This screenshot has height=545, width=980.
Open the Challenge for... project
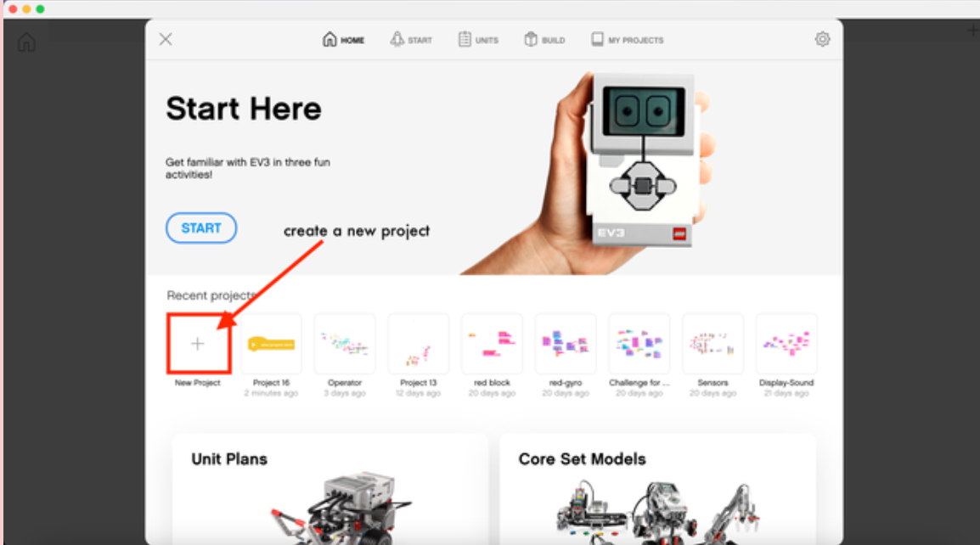tap(639, 344)
